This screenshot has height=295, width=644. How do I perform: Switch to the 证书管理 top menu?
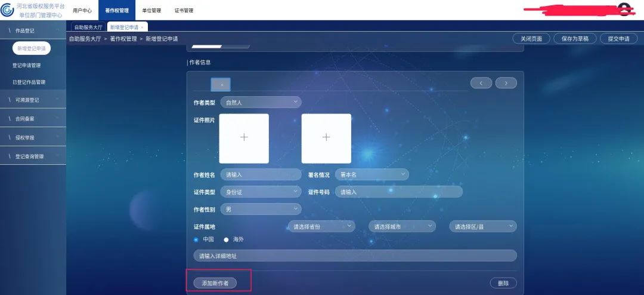[184, 10]
